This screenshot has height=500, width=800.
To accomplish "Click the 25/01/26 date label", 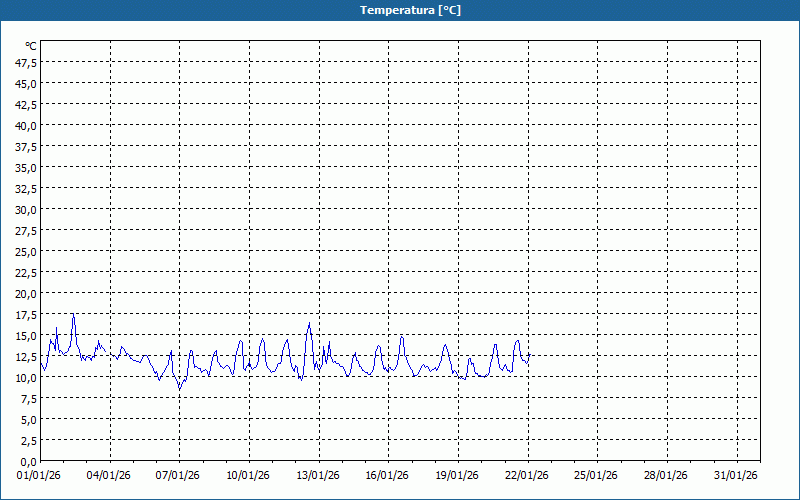I will coord(597,475).
